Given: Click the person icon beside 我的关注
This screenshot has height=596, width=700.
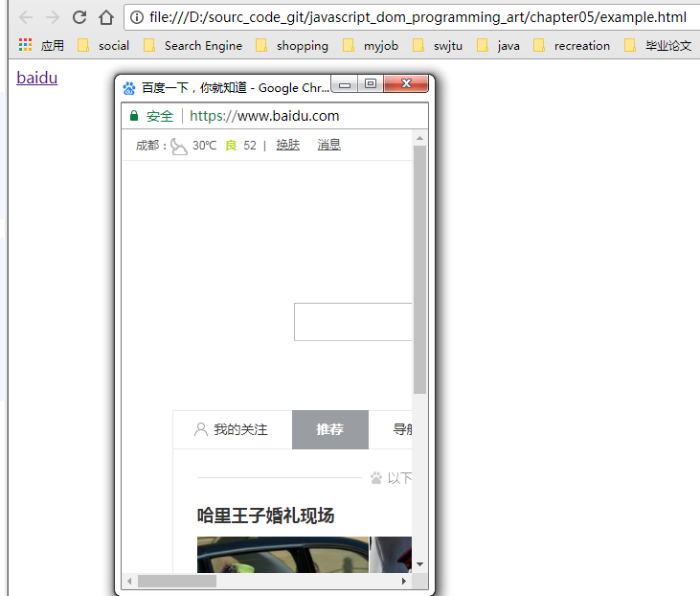Looking at the screenshot, I should pyautogui.click(x=201, y=429).
